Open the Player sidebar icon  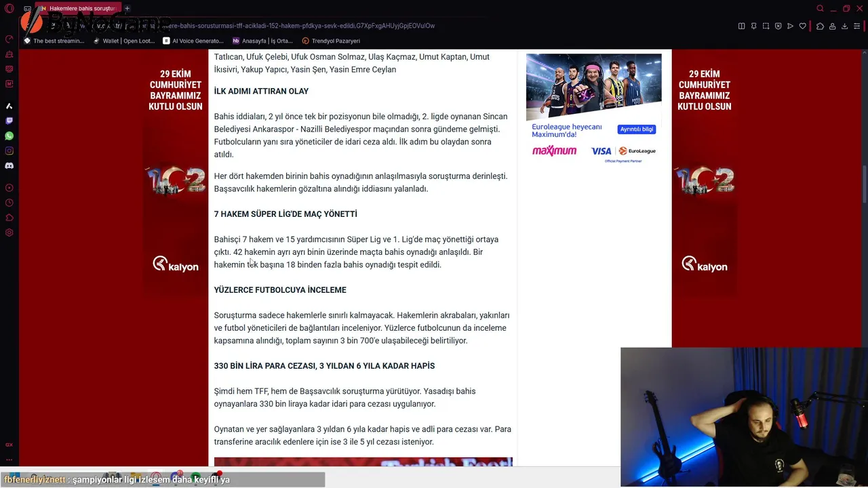pyautogui.click(x=9, y=188)
